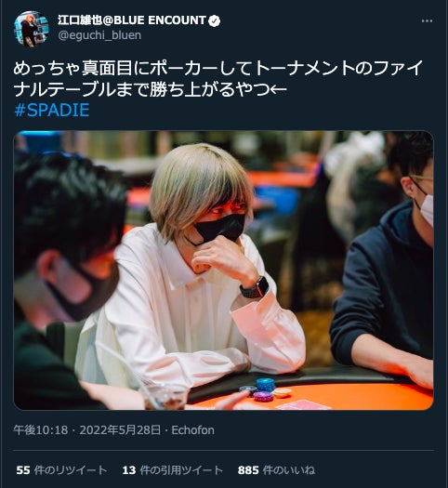The image size is (448, 488).
Task: Click the tweet text about the poker tournament
Action: click(217, 79)
